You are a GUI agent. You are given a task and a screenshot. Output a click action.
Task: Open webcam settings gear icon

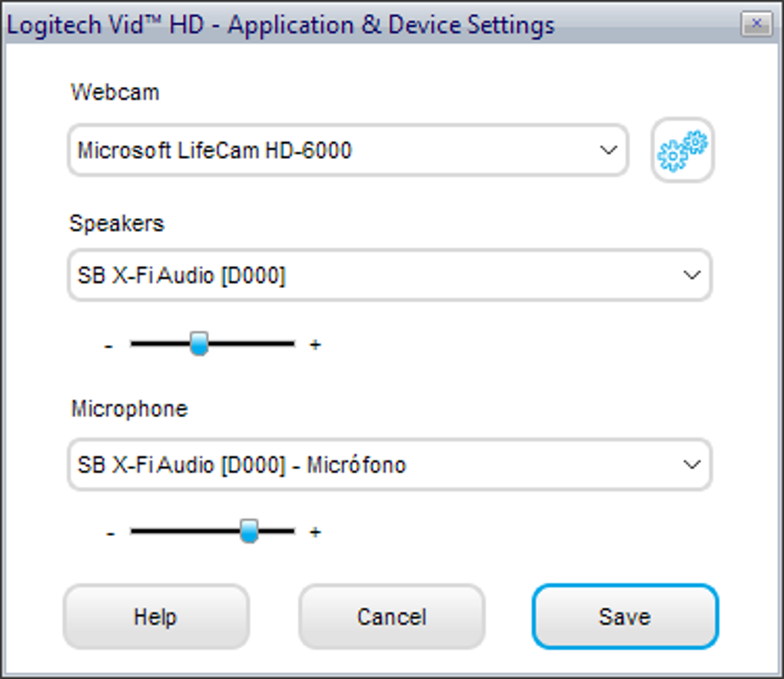tap(683, 151)
